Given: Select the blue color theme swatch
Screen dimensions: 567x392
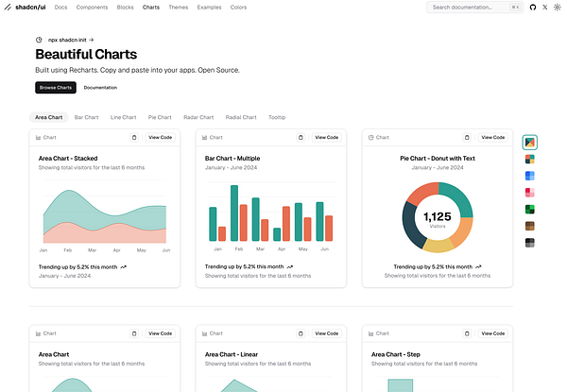Looking at the screenshot, I should pyautogui.click(x=530, y=176).
